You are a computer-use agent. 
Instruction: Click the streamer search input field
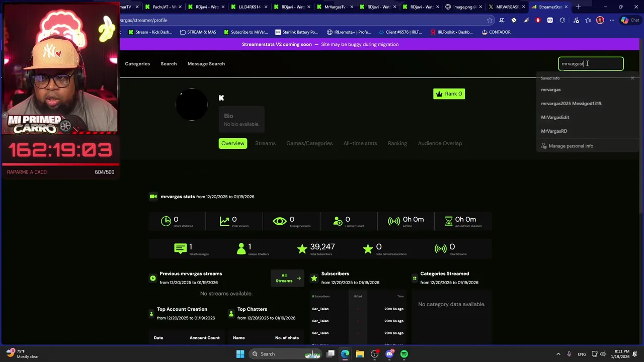coord(591,64)
